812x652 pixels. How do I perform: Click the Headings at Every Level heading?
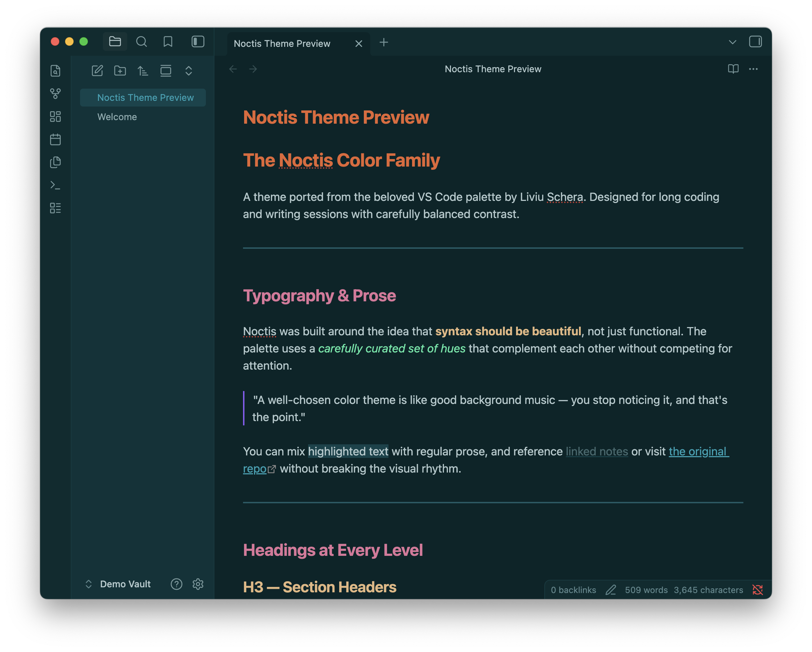[333, 550]
